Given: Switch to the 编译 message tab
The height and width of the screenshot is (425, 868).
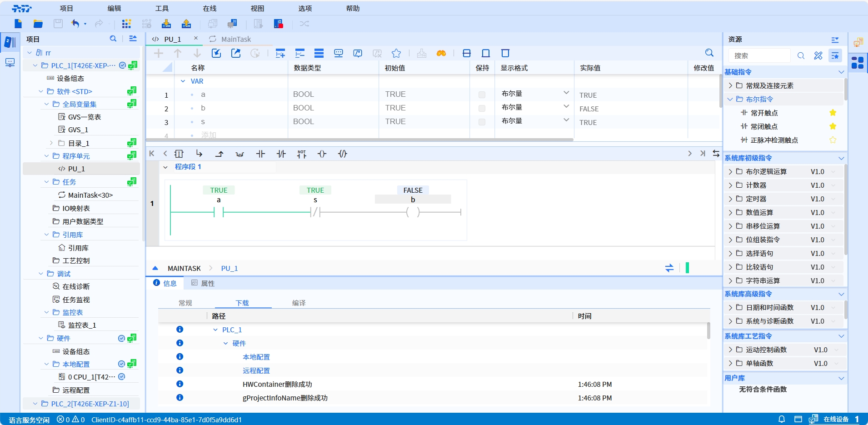Looking at the screenshot, I should 299,303.
